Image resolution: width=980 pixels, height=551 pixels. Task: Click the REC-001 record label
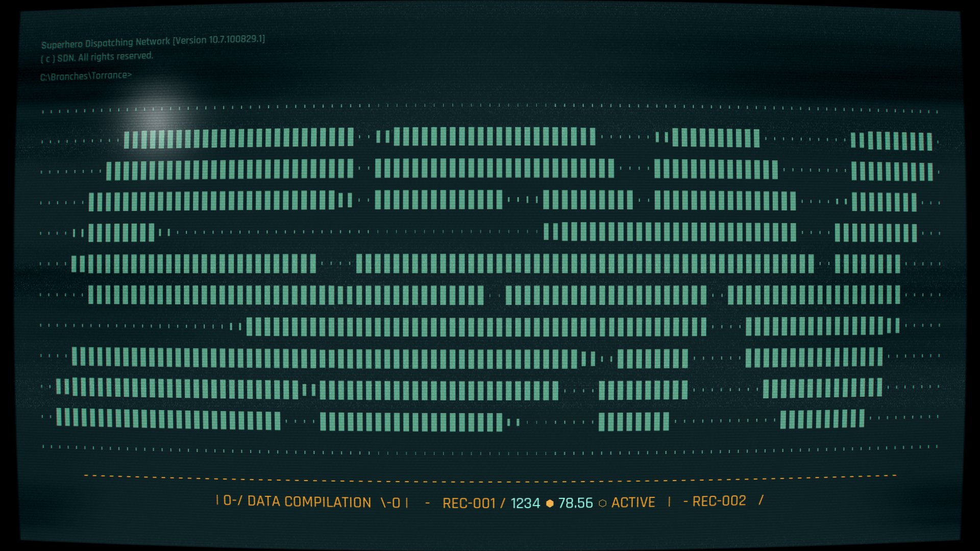(x=469, y=504)
